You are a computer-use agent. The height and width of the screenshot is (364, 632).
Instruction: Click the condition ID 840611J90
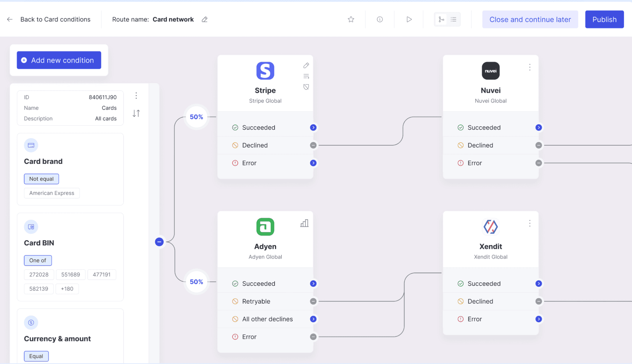[x=103, y=97]
